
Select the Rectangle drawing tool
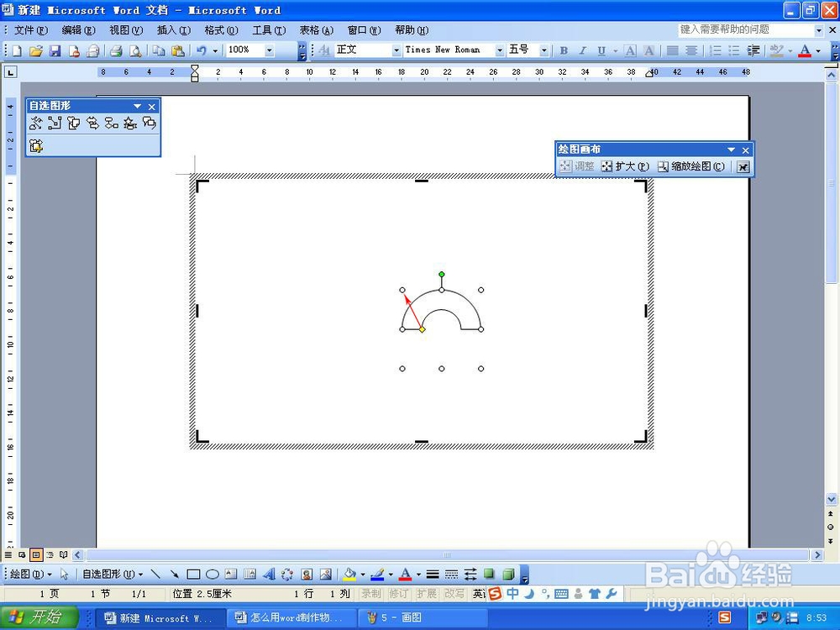(193, 575)
